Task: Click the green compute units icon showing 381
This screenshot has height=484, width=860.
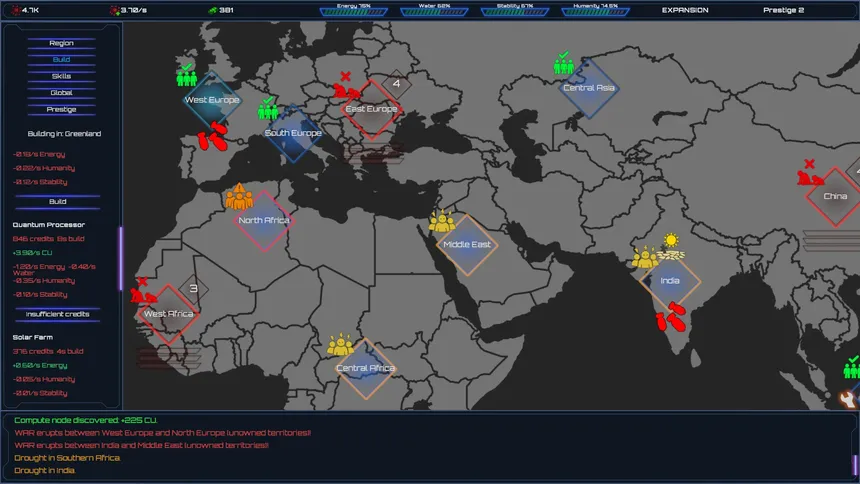Action: (213, 10)
